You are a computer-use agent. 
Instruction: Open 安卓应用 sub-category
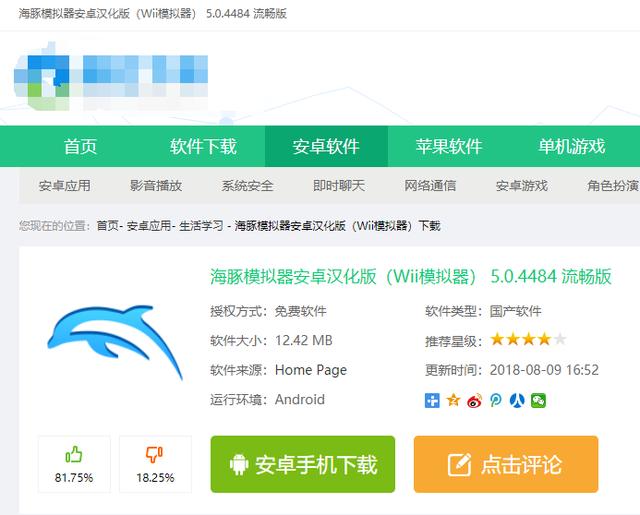pos(64,186)
